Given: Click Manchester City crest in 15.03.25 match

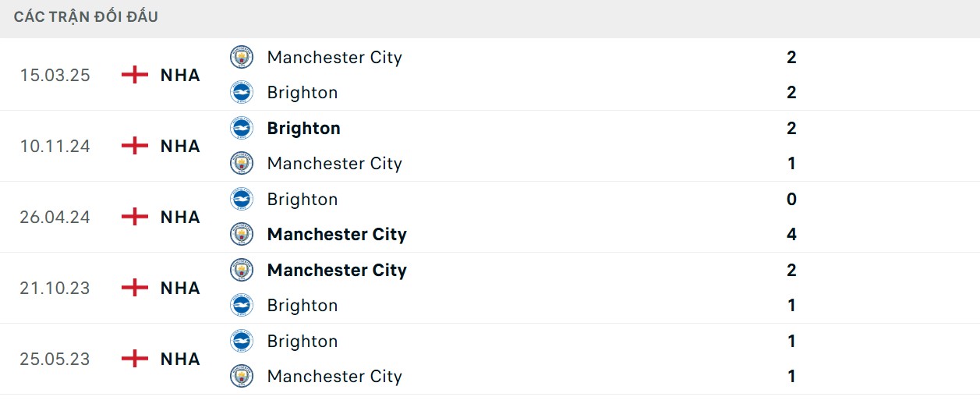Looking at the screenshot, I should (x=242, y=57).
